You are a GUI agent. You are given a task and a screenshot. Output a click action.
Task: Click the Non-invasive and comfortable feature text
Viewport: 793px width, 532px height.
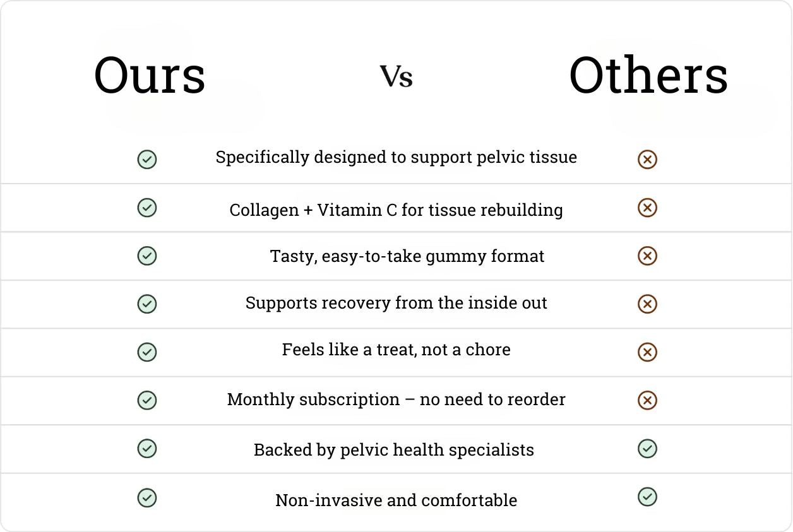pyautogui.click(x=396, y=500)
